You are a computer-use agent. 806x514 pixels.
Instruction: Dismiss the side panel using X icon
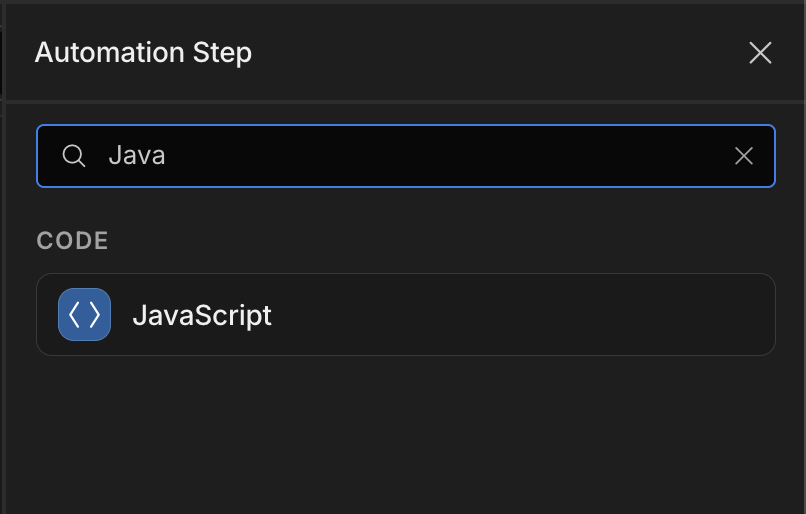click(x=760, y=53)
